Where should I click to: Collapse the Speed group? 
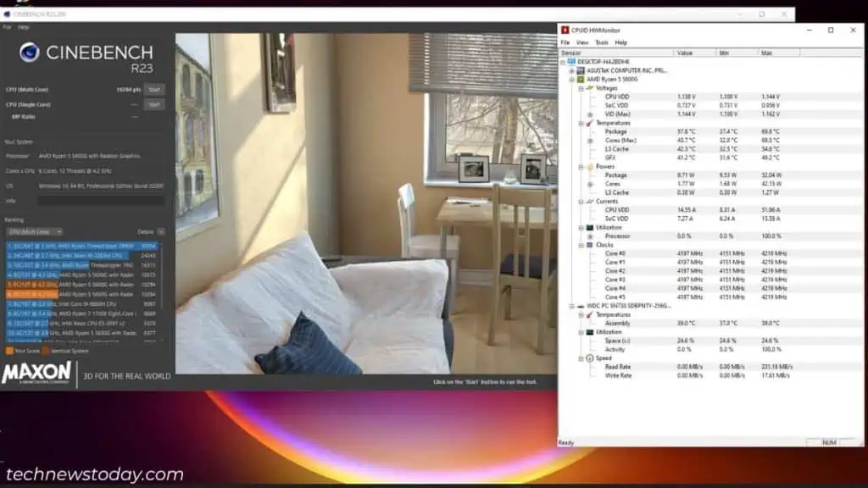(x=581, y=358)
